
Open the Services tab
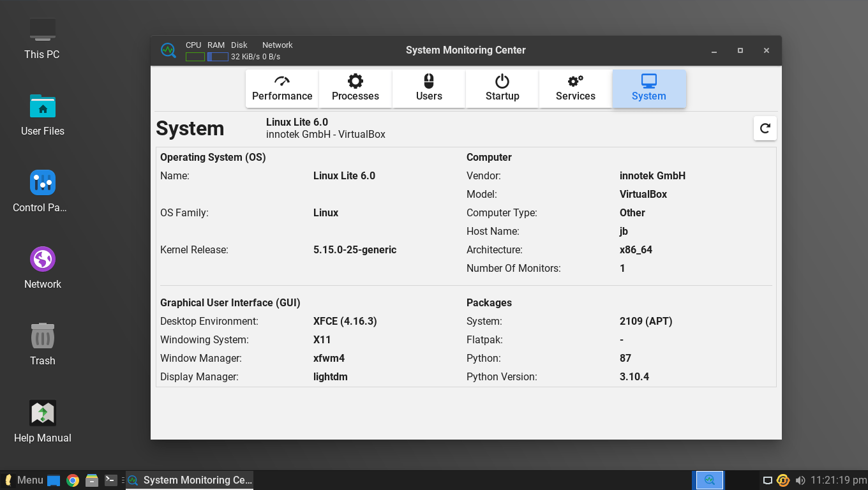[576, 89]
